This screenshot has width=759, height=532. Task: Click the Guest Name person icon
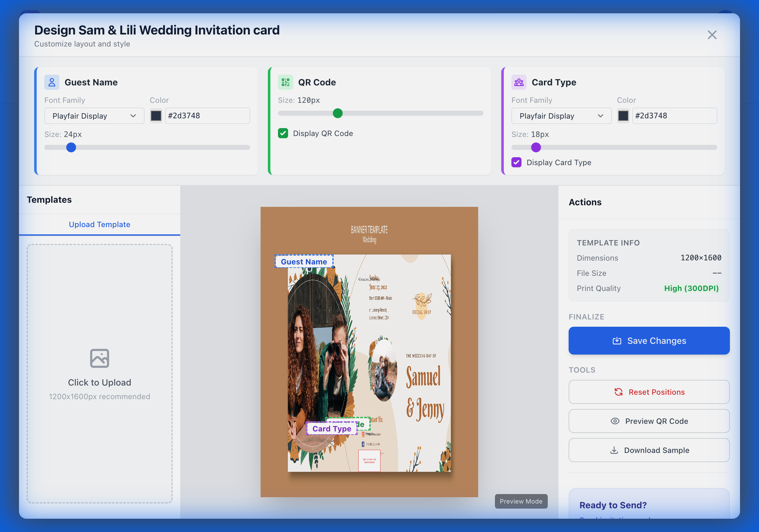52,82
